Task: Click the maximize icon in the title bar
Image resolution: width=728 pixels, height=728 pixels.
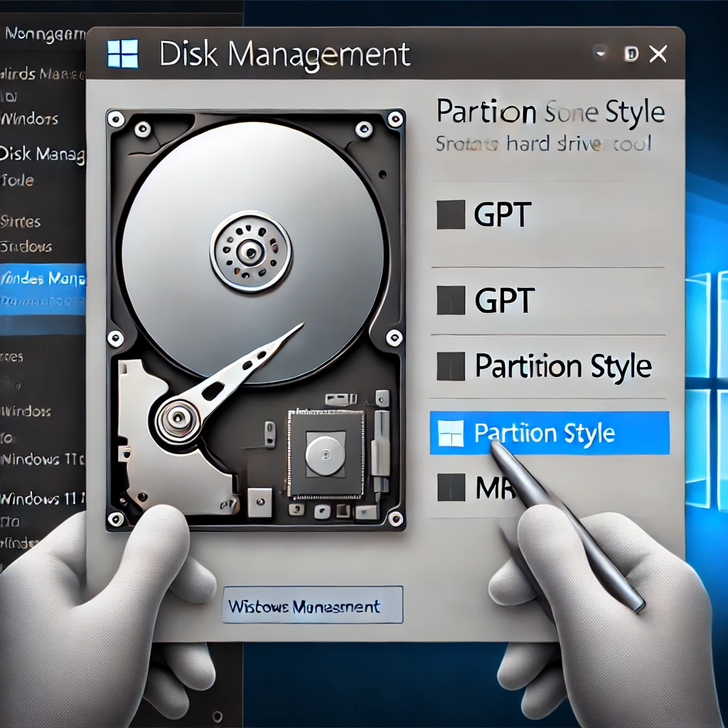Action: point(630,53)
